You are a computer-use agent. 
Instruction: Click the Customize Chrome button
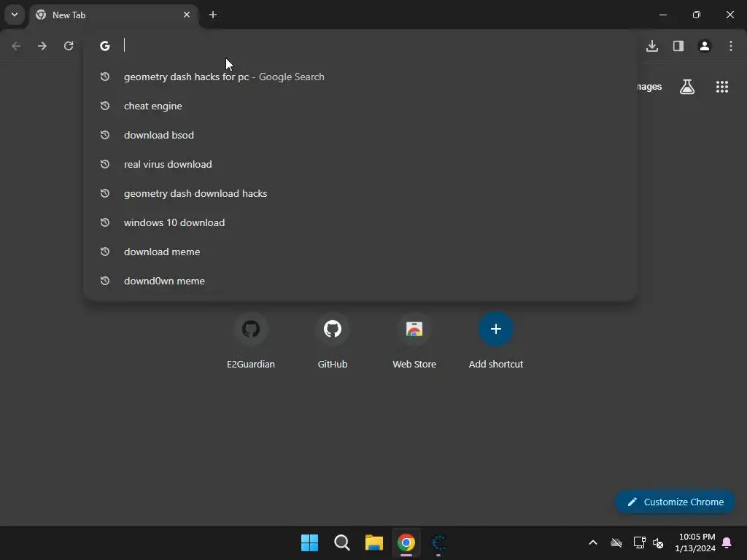(x=675, y=502)
